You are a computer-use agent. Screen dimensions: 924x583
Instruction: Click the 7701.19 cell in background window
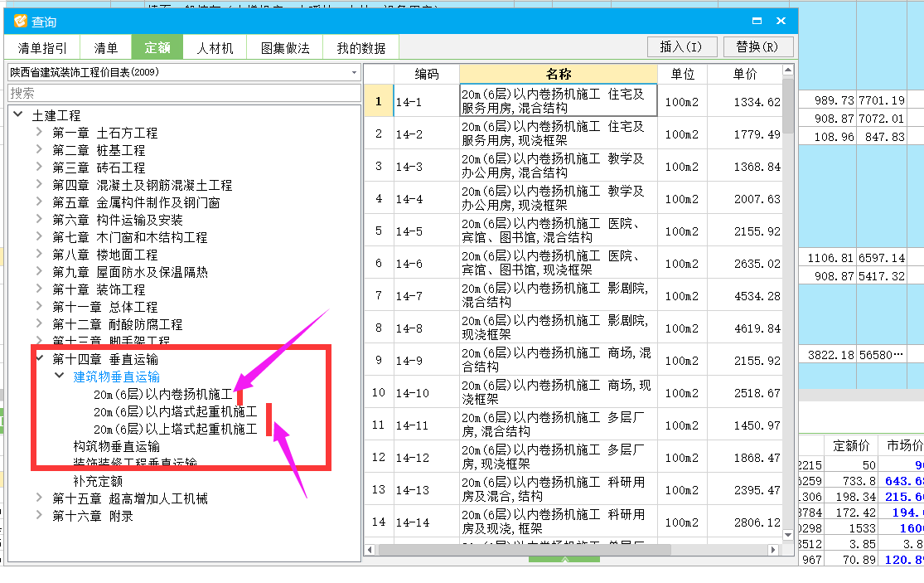[881, 101]
